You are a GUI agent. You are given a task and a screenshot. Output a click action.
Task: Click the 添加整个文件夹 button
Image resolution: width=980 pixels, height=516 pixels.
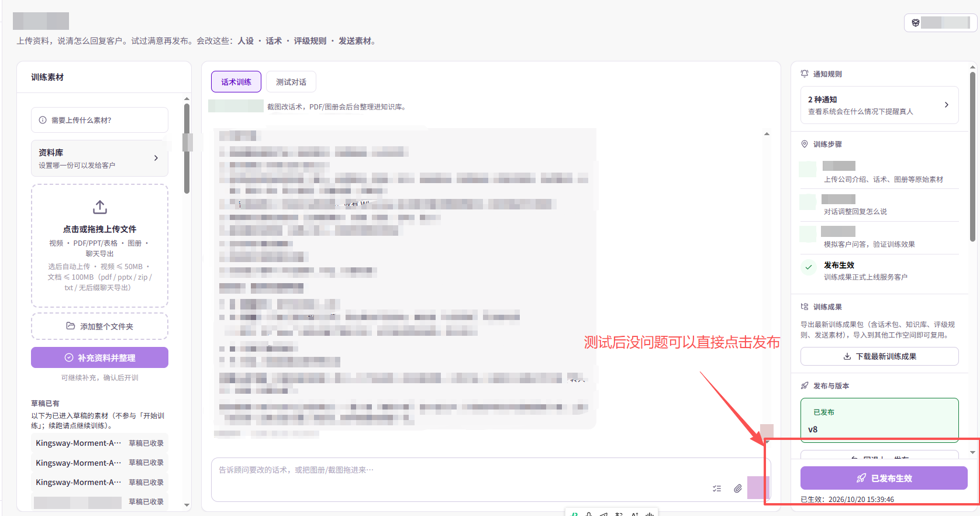(99, 326)
